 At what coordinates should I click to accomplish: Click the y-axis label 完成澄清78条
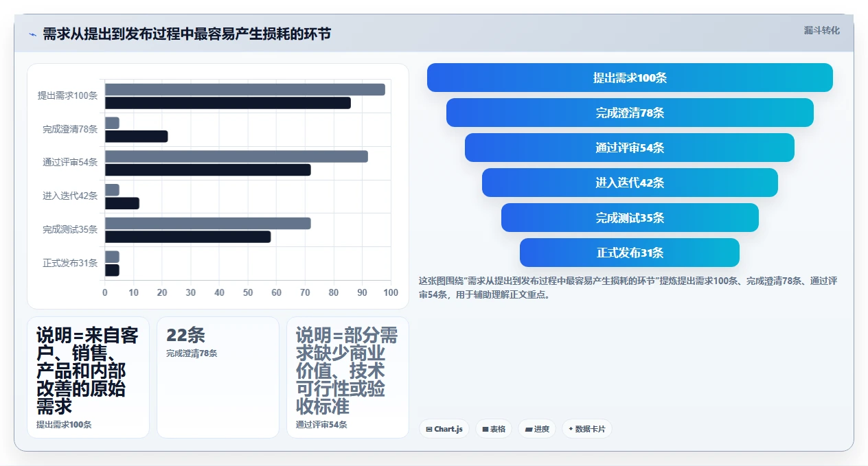70,129
